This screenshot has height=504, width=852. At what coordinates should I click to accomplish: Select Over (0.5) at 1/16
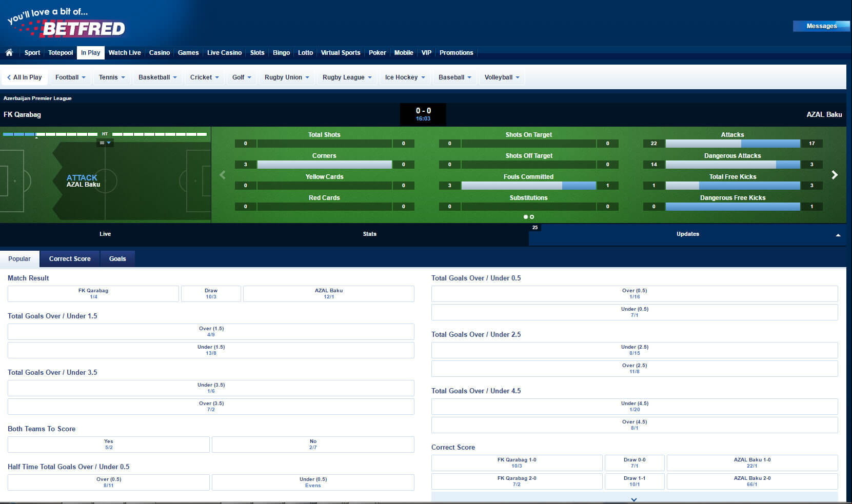pos(635,294)
